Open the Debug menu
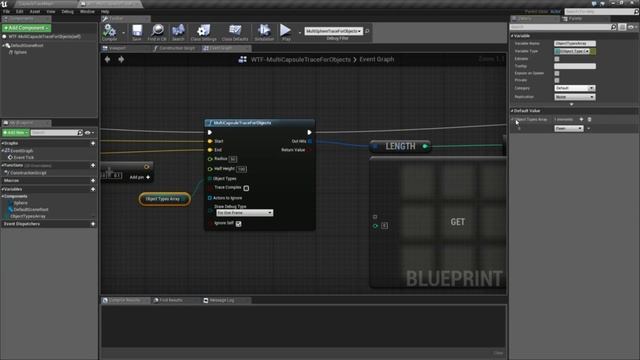The height and width of the screenshot is (360, 640). [x=67, y=11]
